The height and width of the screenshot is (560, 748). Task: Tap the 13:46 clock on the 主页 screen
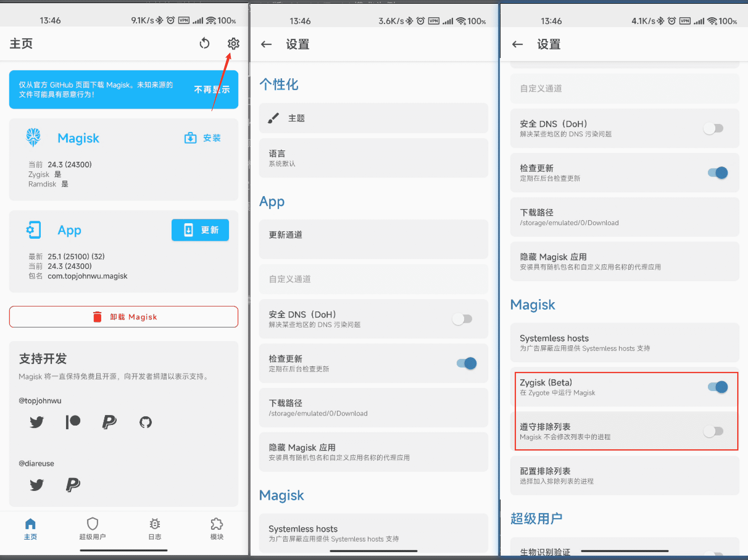50,21
